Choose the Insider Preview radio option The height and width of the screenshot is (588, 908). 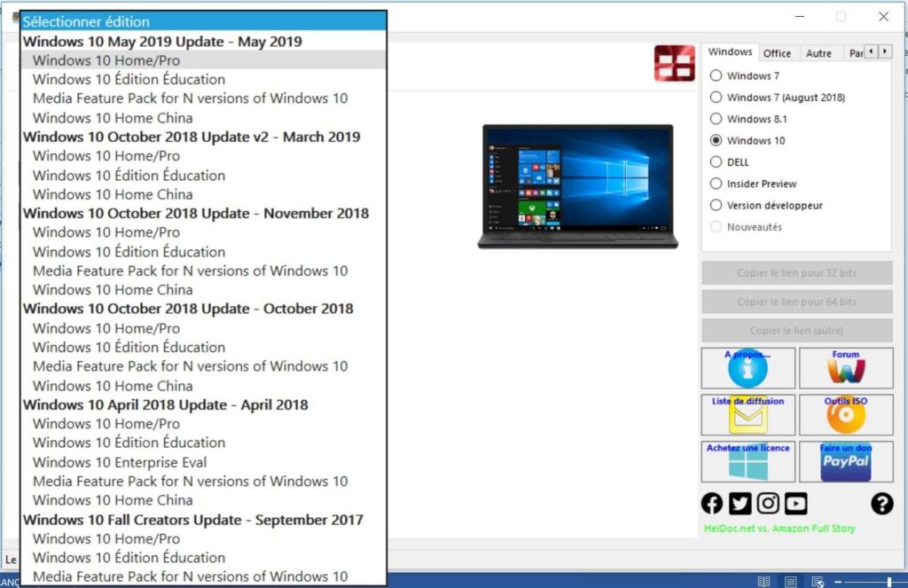tap(716, 184)
